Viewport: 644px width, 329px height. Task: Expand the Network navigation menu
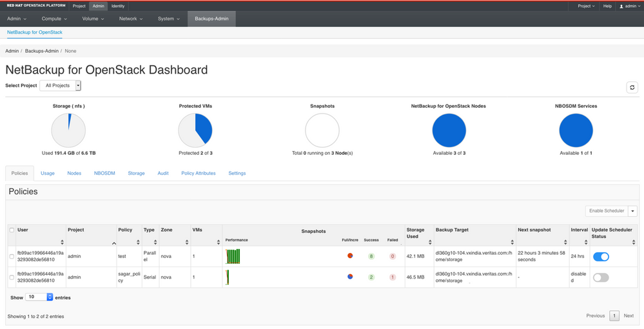pyautogui.click(x=131, y=19)
